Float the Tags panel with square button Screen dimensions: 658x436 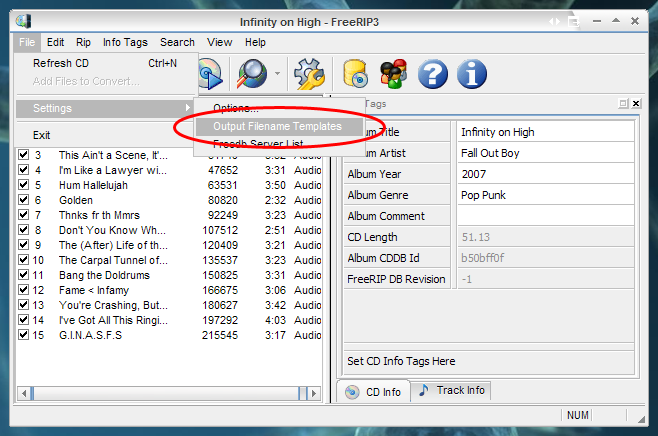point(623,103)
